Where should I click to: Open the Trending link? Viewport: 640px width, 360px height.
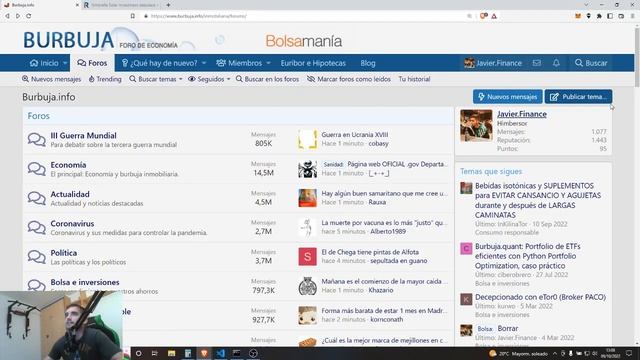pyautogui.click(x=105, y=79)
